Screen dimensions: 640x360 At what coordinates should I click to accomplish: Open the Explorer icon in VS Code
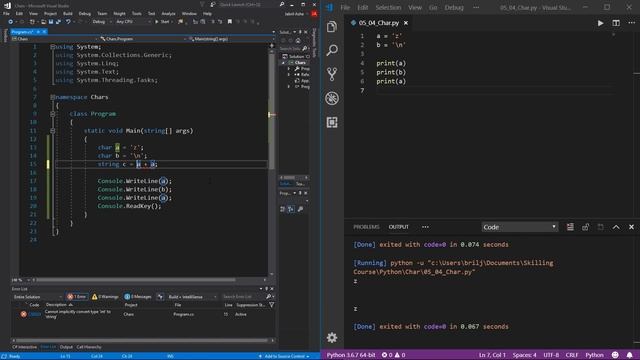pyautogui.click(x=332, y=27)
